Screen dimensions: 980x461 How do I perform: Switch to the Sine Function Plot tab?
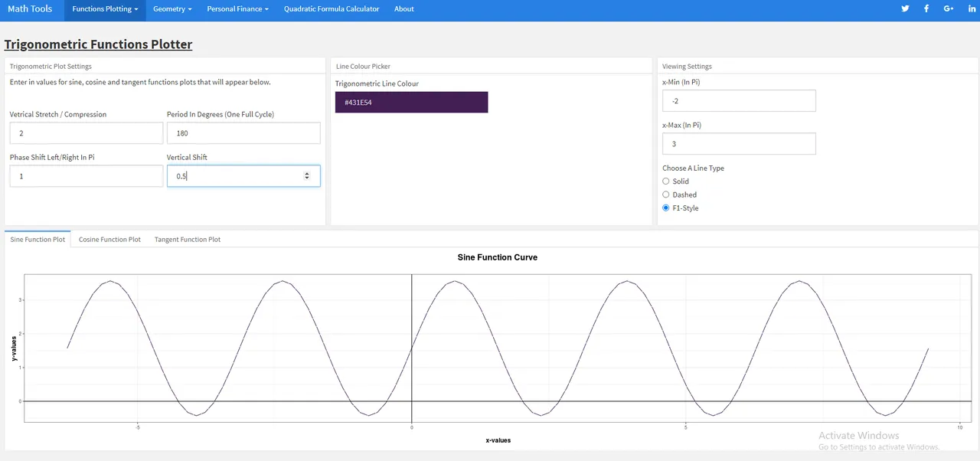[x=38, y=239]
